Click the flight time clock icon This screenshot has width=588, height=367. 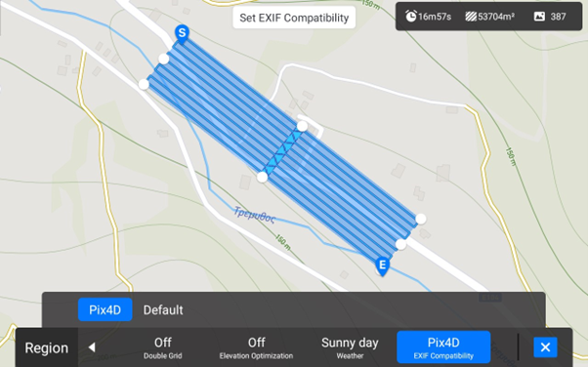[411, 17]
